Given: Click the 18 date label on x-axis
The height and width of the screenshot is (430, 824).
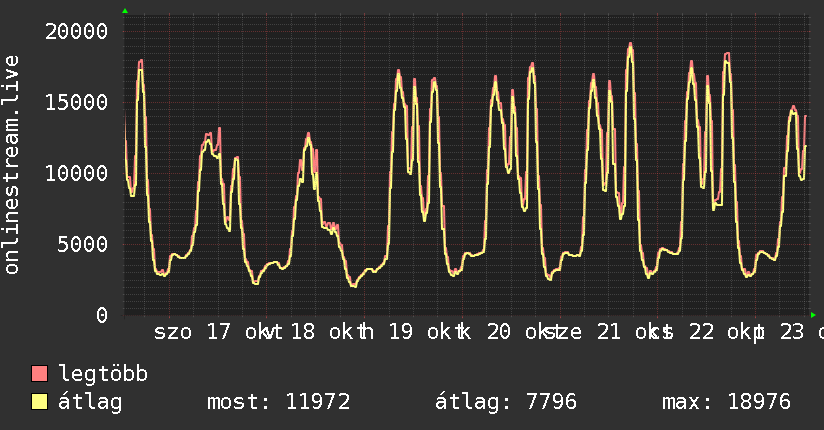Looking at the screenshot, I should pyautogui.click(x=303, y=332).
